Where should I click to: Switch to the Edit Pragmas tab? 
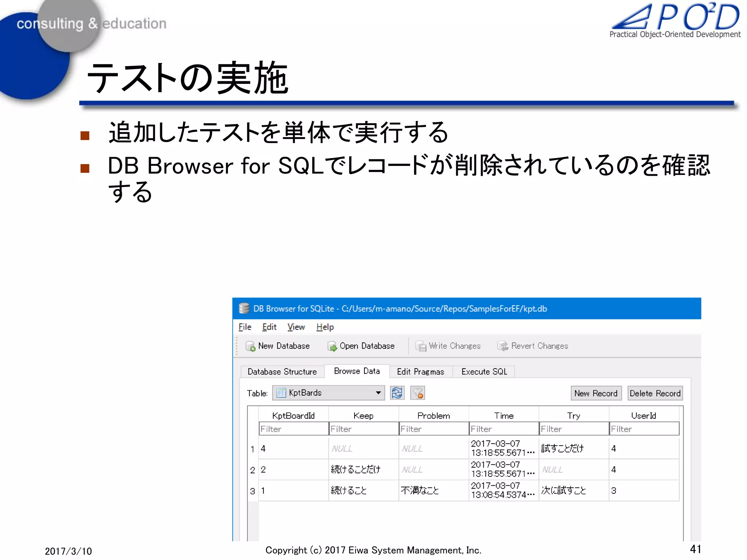(421, 372)
